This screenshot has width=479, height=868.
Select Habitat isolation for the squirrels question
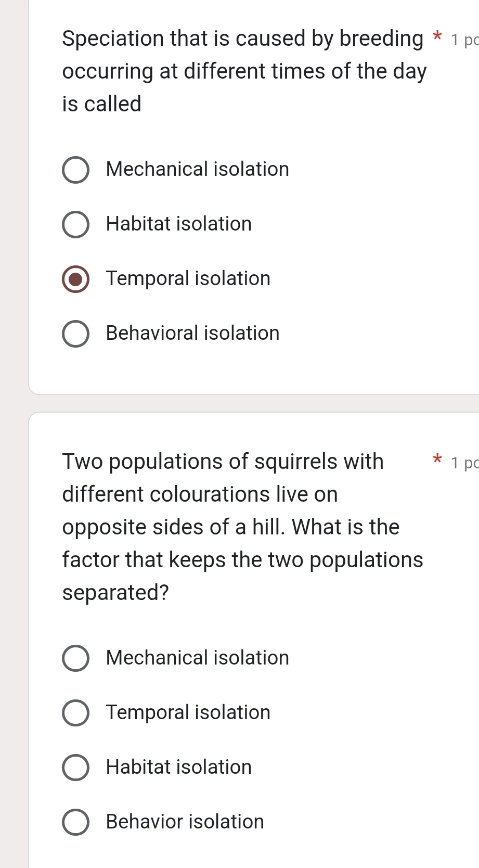tap(75, 768)
